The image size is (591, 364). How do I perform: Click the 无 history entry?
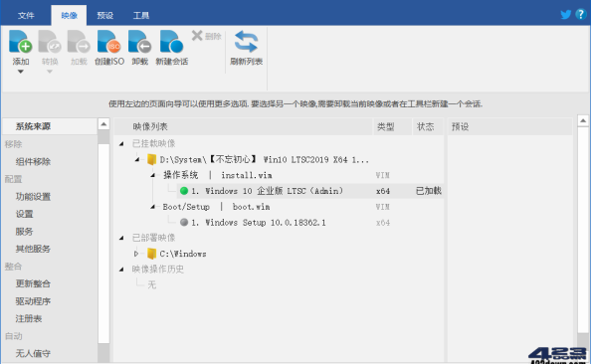click(x=151, y=284)
